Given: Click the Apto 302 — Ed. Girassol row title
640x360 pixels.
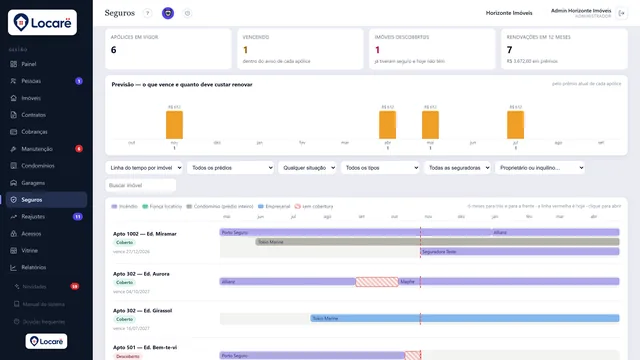Looking at the screenshot, I should coord(142,311).
